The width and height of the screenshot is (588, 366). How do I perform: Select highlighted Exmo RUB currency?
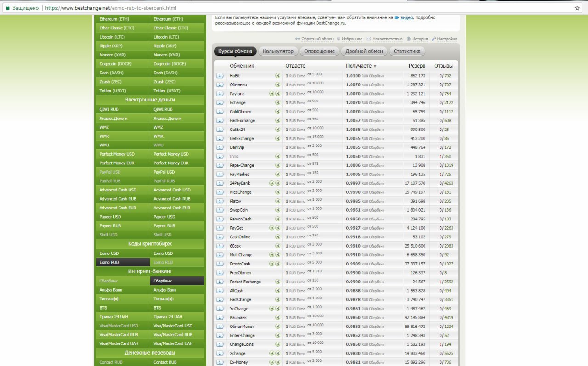123,262
